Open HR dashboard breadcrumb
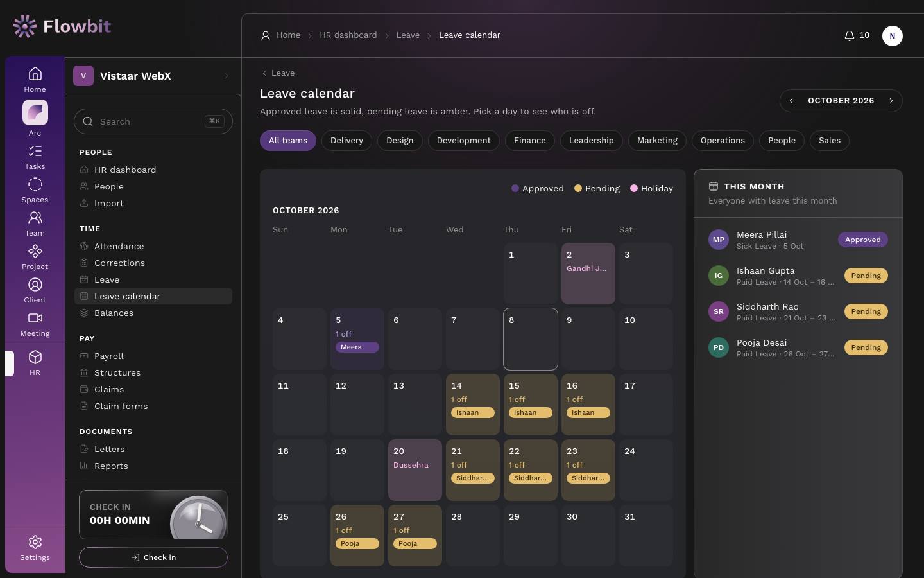924x578 pixels. (348, 35)
